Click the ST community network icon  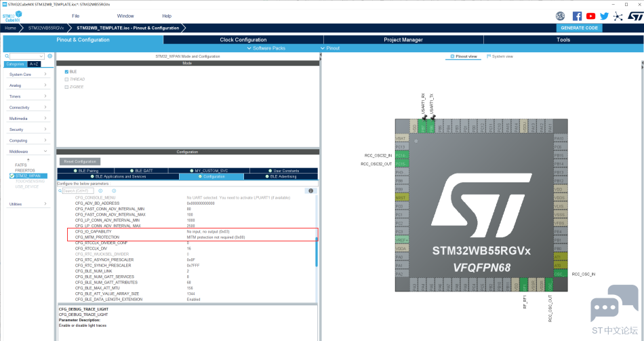tap(618, 16)
